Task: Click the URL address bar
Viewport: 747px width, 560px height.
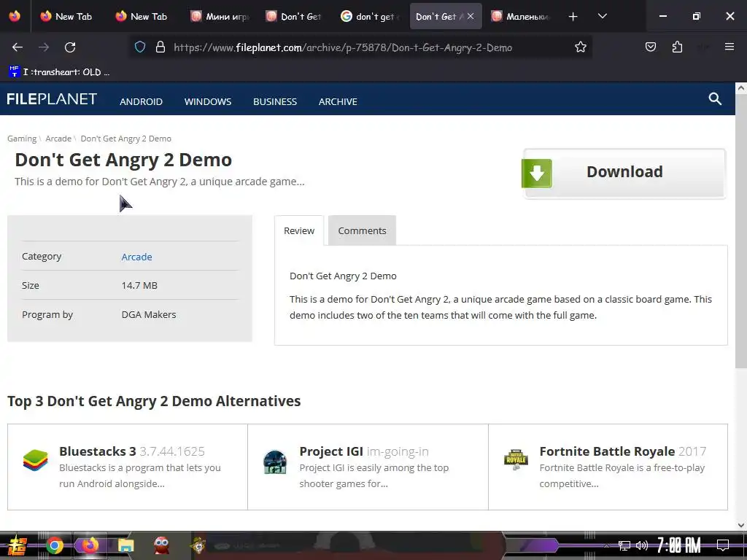Action: coord(362,47)
